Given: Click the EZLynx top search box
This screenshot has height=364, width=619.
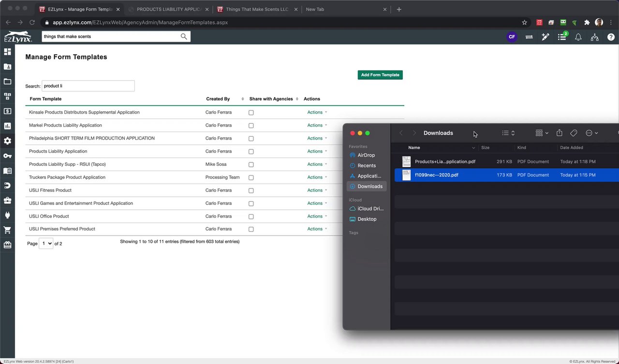Looking at the screenshot, I should pyautogui.click(x=116, y=36).
